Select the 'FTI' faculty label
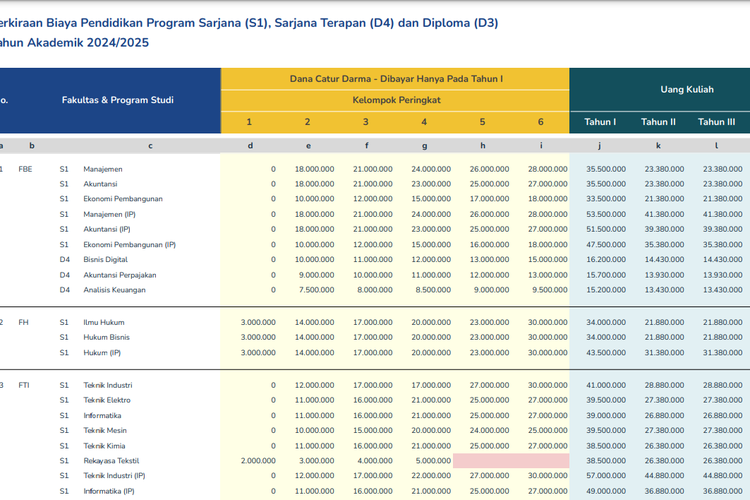The width and height of the screenshot is (750, 500). (x=24, y=385)
